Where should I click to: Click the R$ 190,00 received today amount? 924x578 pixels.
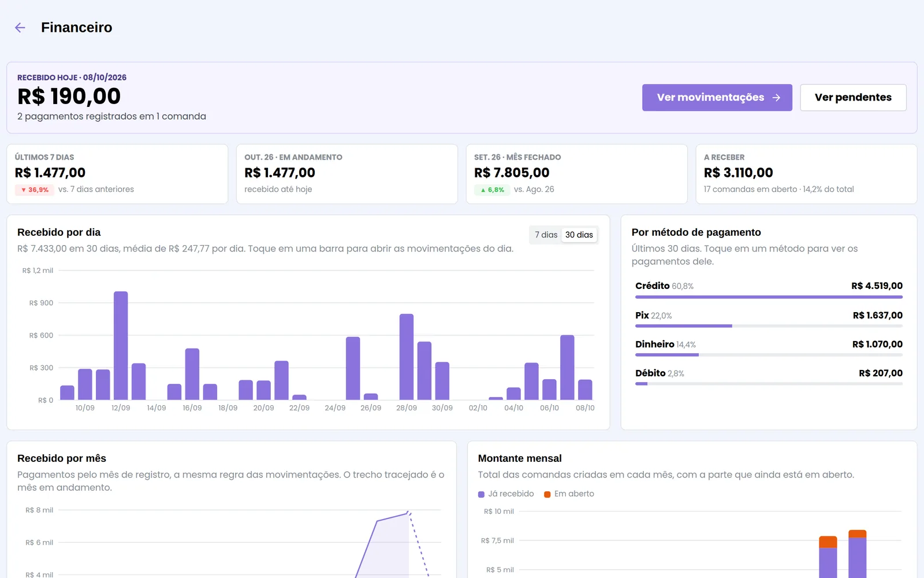coord(69,96)
